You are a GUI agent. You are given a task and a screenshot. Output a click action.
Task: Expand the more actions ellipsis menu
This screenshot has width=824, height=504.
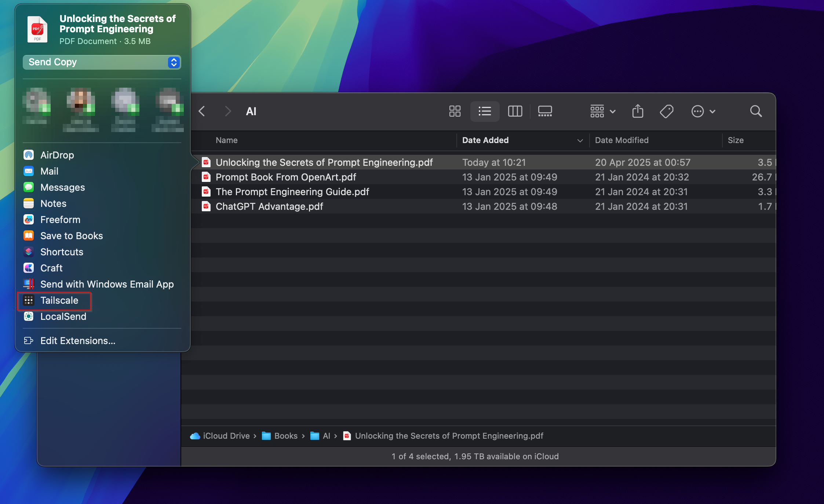(703, 111)
